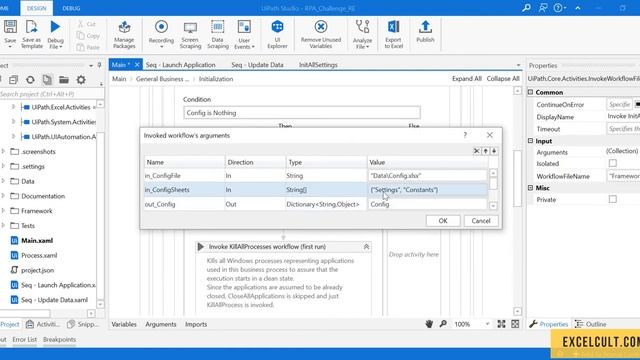The image size is (640, 360).
Task: Open project settings gear icon
Action: 81,80
